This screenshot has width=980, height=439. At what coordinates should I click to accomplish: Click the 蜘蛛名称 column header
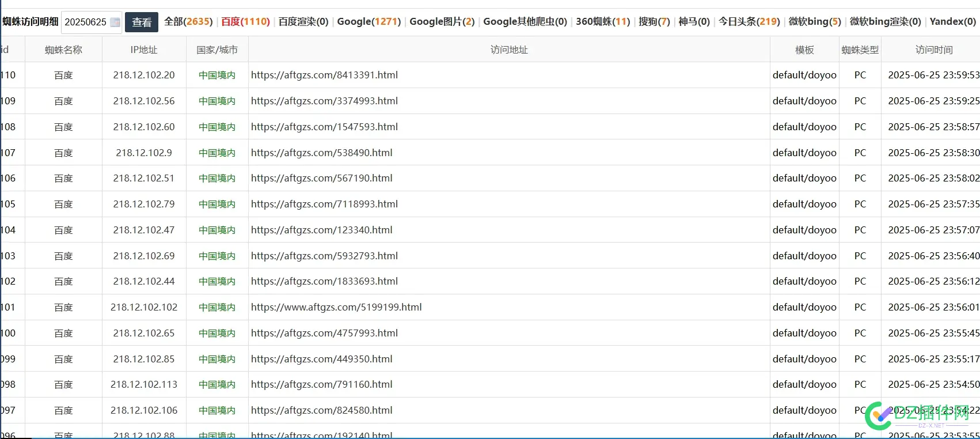[x=63, y=50]
